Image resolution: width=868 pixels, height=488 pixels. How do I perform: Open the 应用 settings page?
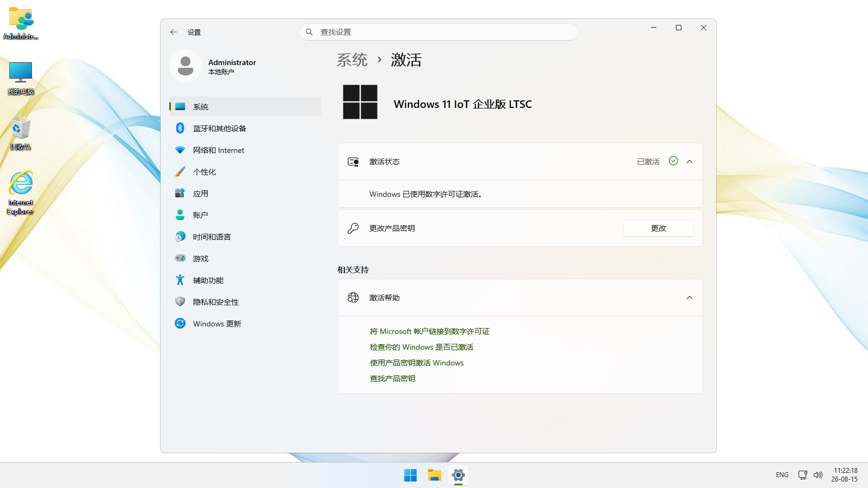tap(245, 194)
